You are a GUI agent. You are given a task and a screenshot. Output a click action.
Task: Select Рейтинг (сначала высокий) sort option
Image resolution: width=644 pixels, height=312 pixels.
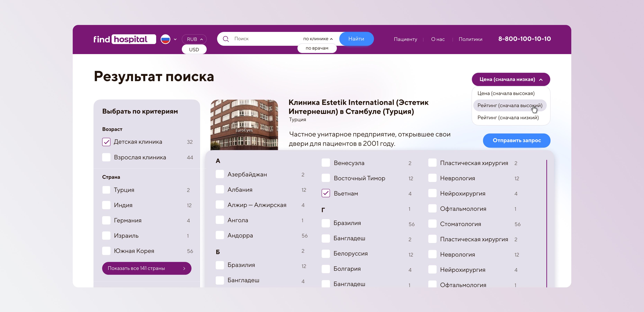tap(510, 105)
